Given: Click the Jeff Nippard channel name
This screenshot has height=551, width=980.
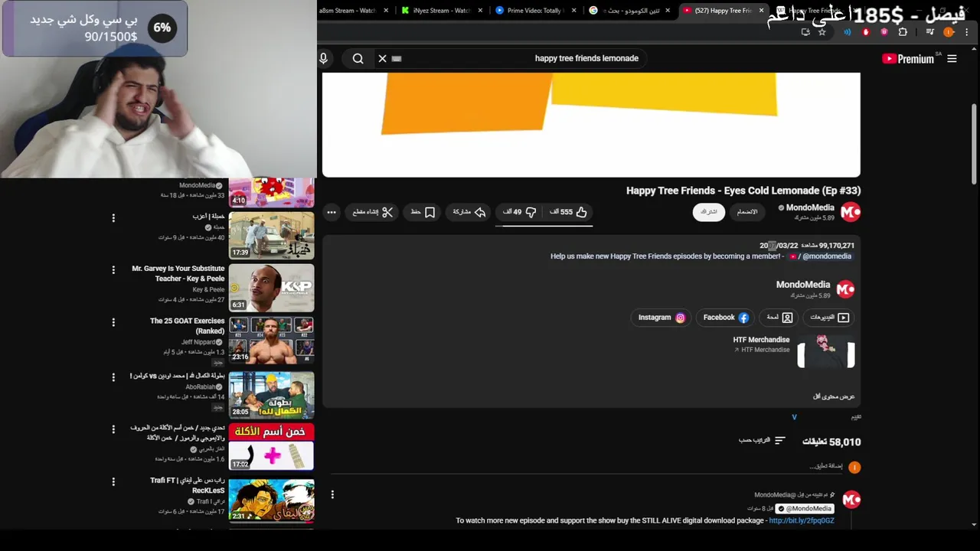Looking at the screenshot, I should pos(199,342).
